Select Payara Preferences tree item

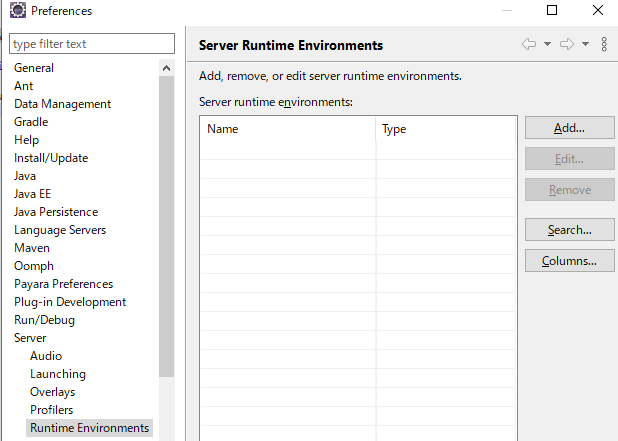(63, 284)
